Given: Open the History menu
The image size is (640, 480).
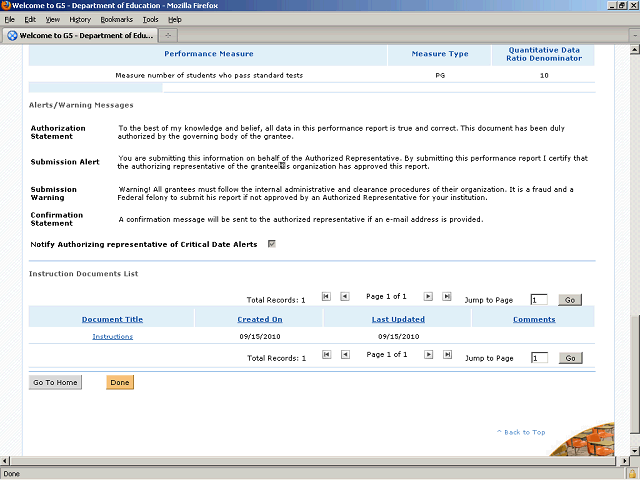Looking at the screenshot, I should pos(80,20).
